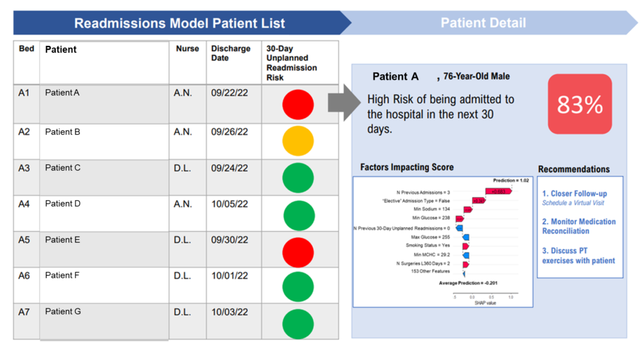Click Patient A red risk indicator
This screenshot has height=345, width=644.
[x=297, y=105]
